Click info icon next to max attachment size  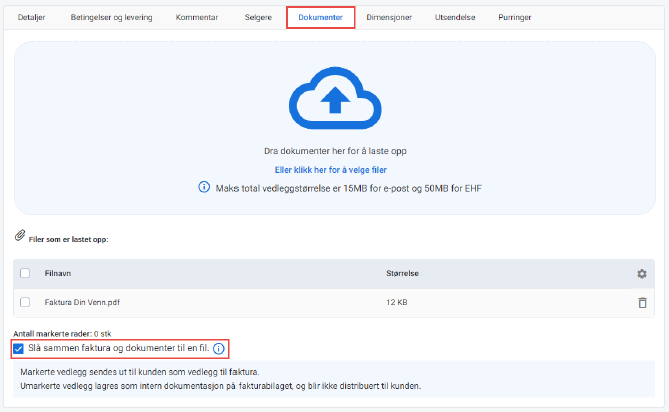pyautogui.click(x=204, y=187)
